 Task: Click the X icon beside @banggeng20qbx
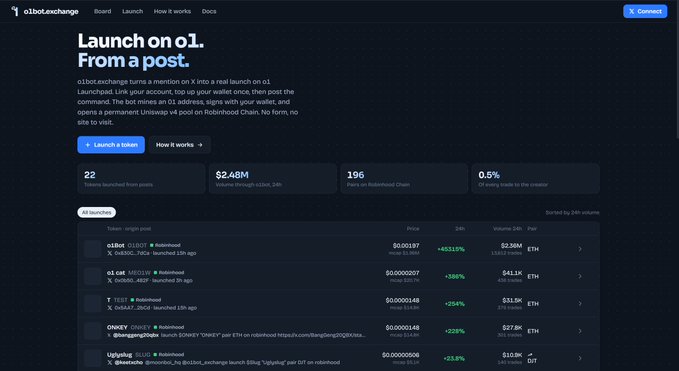pyautogui.click(x=110, y=335)
